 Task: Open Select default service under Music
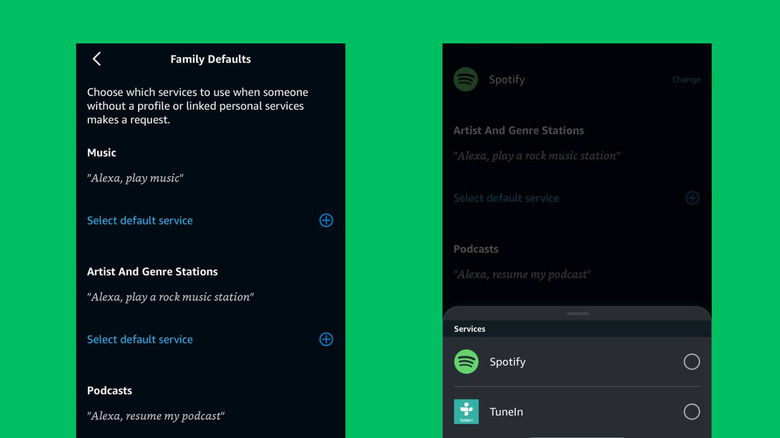point(140,220)
